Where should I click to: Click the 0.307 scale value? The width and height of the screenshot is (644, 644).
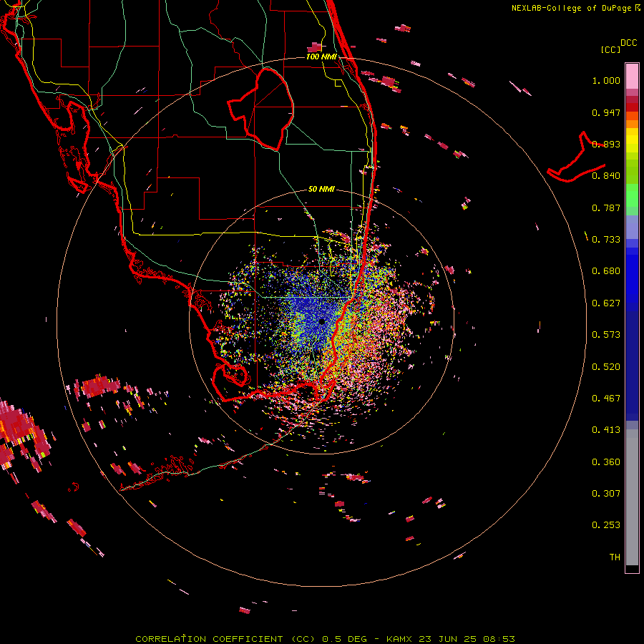[x=606, y=494]
